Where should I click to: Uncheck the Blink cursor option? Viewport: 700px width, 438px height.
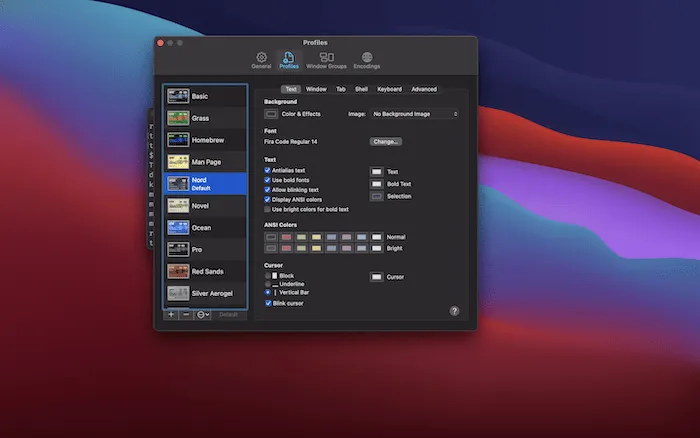[268, 303]
